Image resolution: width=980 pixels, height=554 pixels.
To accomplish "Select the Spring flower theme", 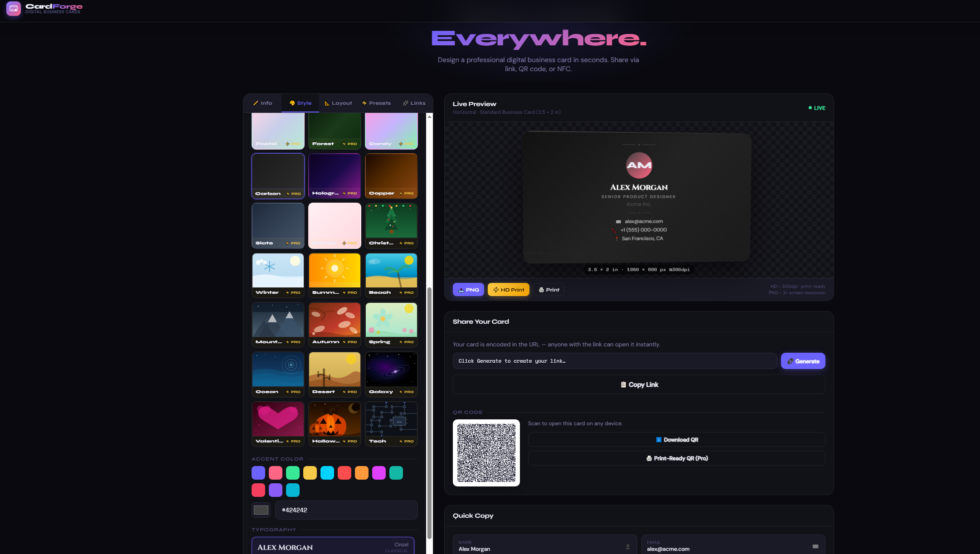I will click(x=391, y=324).
